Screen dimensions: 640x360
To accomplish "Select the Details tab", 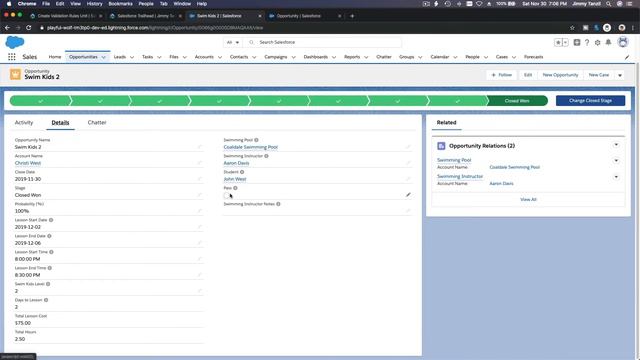I will click(x=60, y=122).
